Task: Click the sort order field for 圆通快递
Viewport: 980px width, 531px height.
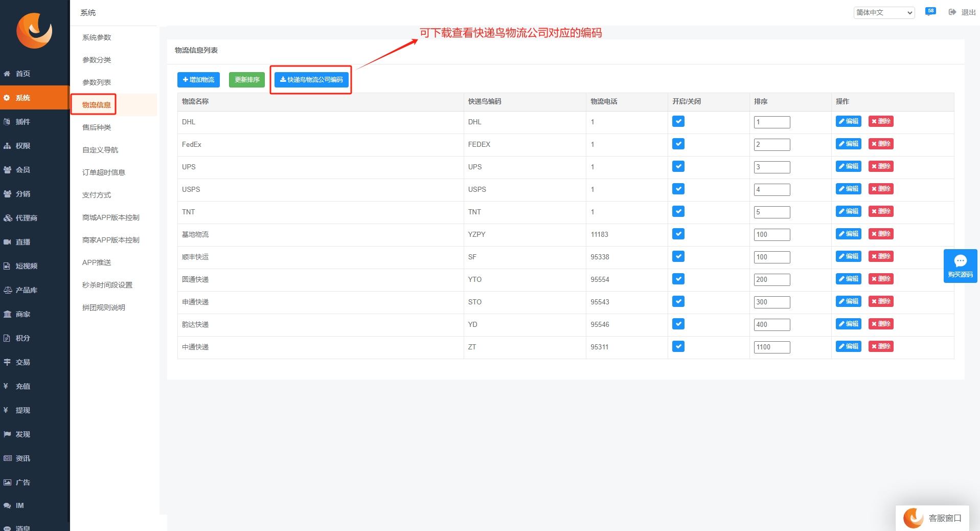Action: pos(772,280)
